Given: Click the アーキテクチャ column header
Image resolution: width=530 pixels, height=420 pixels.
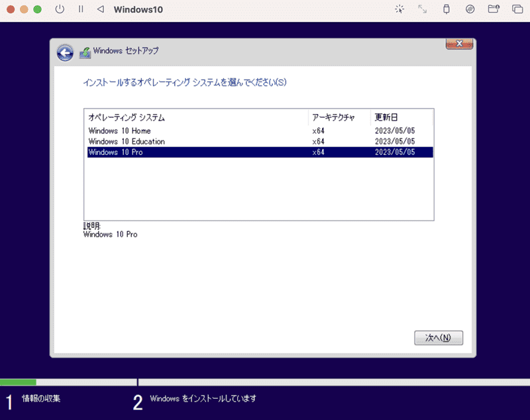Looking at the screenshot, I should pyautogui.click(x=339, y=117).
